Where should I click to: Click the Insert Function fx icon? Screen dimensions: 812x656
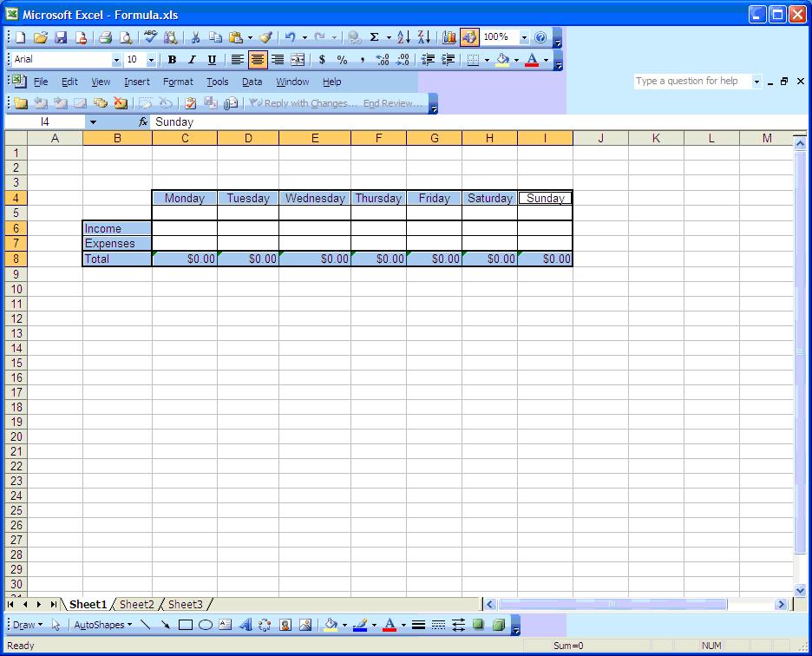pos(143,121)
